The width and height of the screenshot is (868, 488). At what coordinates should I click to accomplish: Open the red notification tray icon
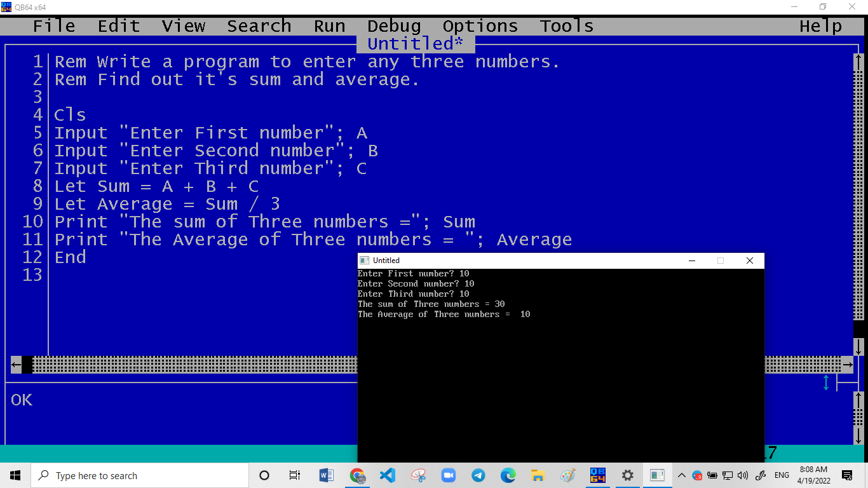697,475
